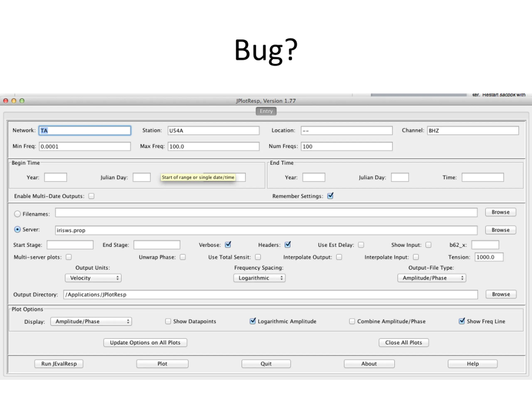Screen dimensions: 532x399
Task: Toggle the Verbose checkbox
Action: [228, 245]
